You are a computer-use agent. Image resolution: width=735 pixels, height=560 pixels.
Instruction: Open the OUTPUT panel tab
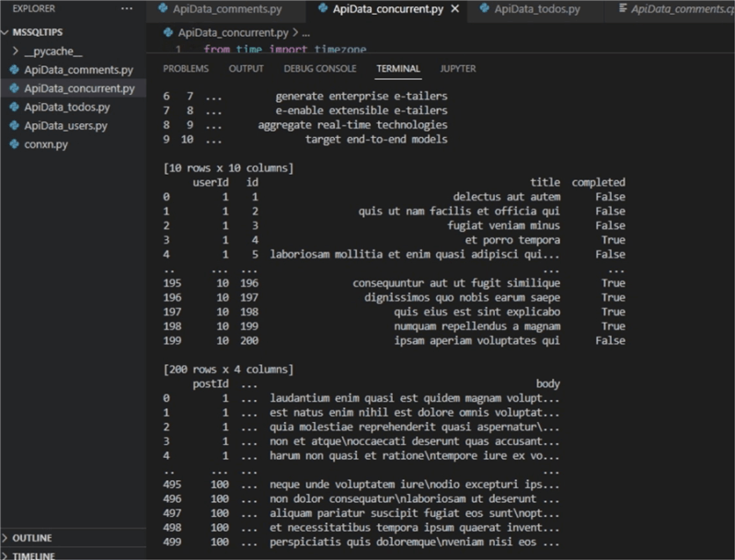tap(247, 69)
